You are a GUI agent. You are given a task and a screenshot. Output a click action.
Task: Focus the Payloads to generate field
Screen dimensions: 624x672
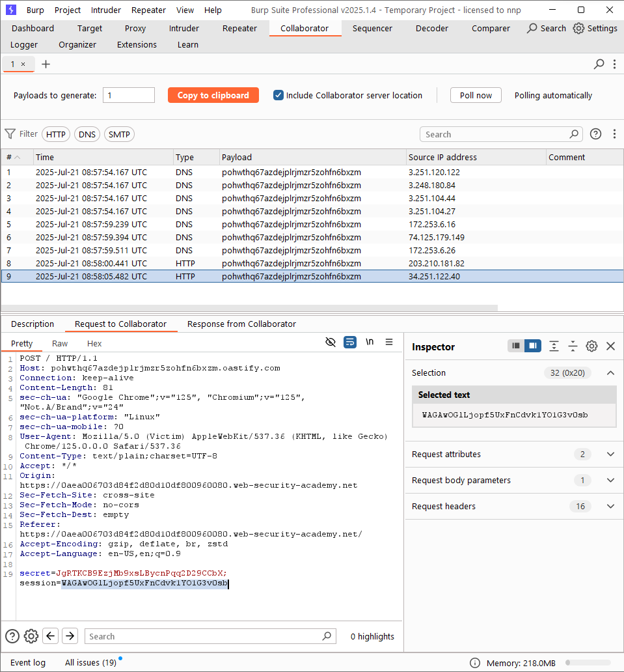click(x=128, y=95)
